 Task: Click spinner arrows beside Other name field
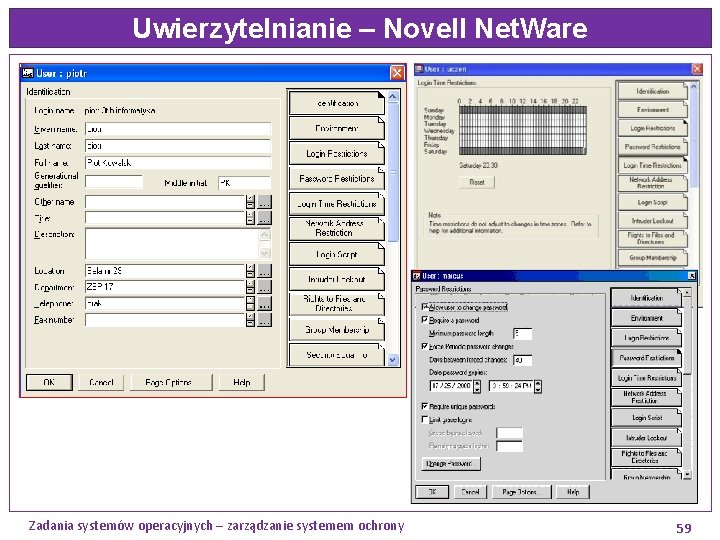[x=250, y=202]
